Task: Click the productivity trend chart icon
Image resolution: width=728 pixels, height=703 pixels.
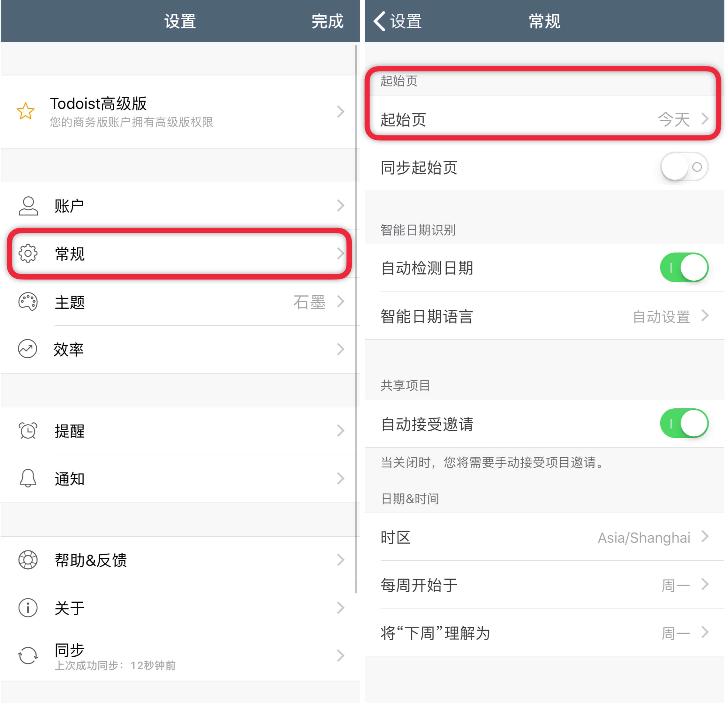Action: [x=28, y=349]
